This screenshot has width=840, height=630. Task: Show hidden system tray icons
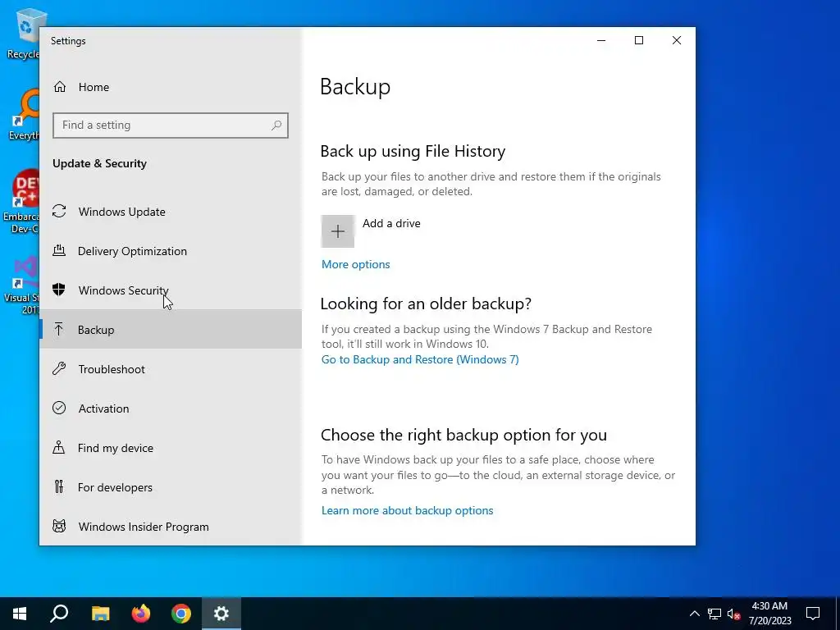694,614
